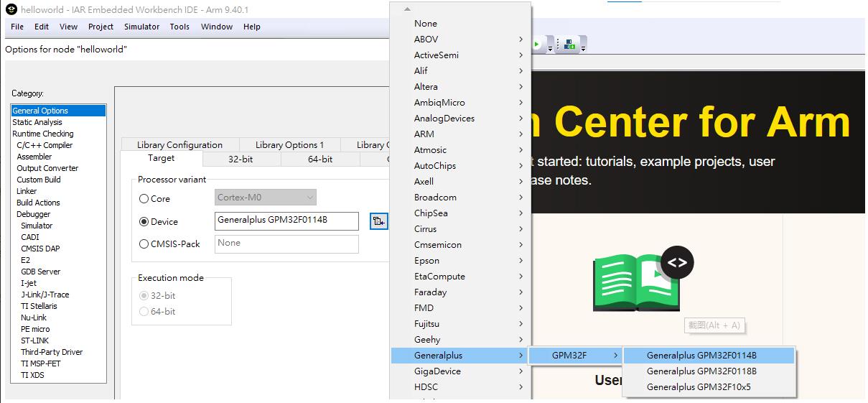Image resolution: width=868 pixels, height=403 pixels.
Task: Open the Project menu
Action: pos(101,27)
